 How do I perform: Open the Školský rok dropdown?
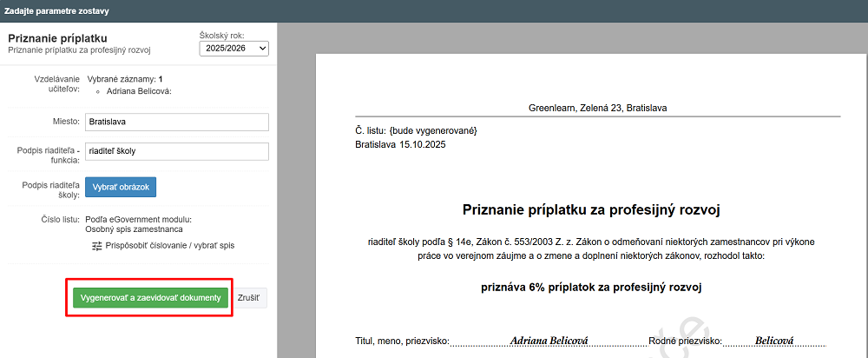click(233, 49)
